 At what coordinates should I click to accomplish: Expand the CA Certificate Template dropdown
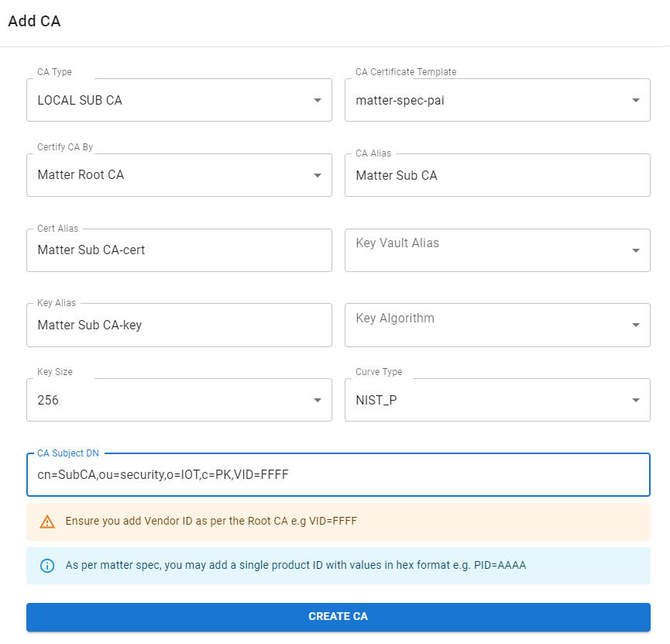click(635, 101)
